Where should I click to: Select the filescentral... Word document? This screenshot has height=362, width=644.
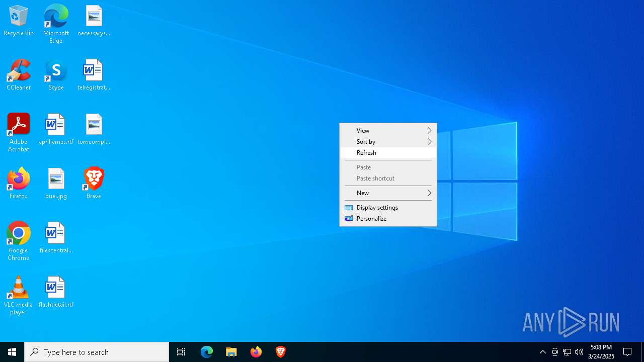click(56, 238)
